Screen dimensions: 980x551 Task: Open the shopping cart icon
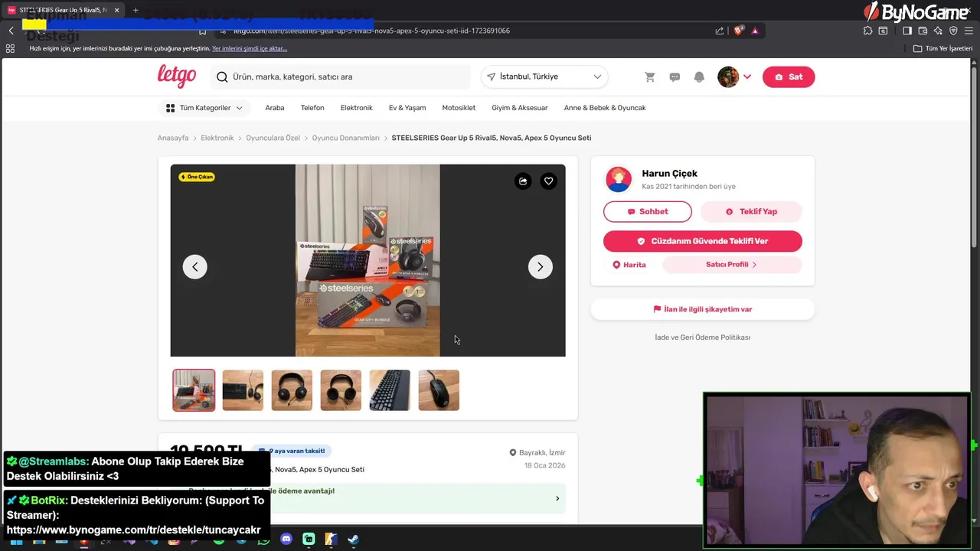[x=650, y=77]
